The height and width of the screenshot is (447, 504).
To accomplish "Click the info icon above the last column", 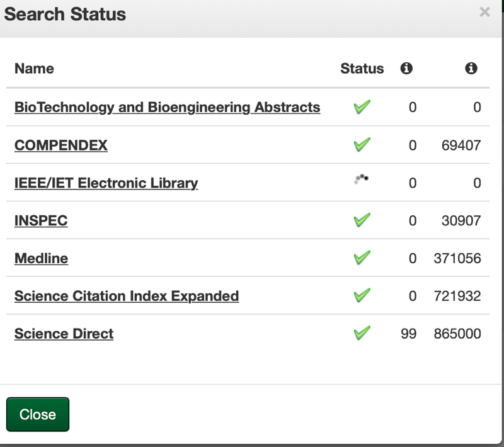I will [471, 68].
